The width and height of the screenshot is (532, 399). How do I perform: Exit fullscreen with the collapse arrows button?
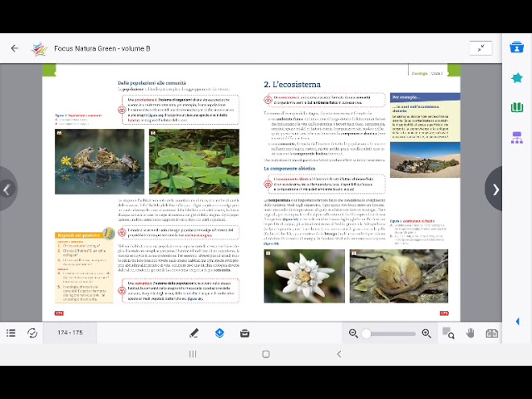tap(480, 48)
